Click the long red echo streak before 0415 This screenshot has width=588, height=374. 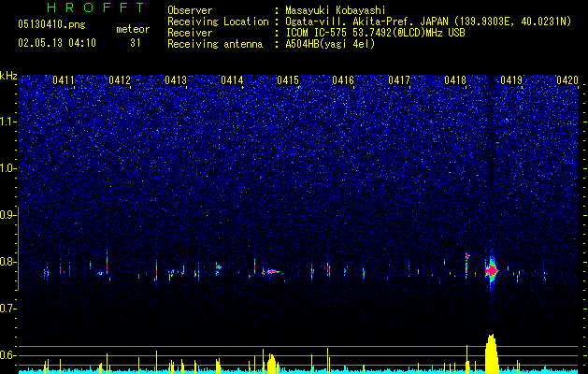pyautogui.click(x=271, y=271)
